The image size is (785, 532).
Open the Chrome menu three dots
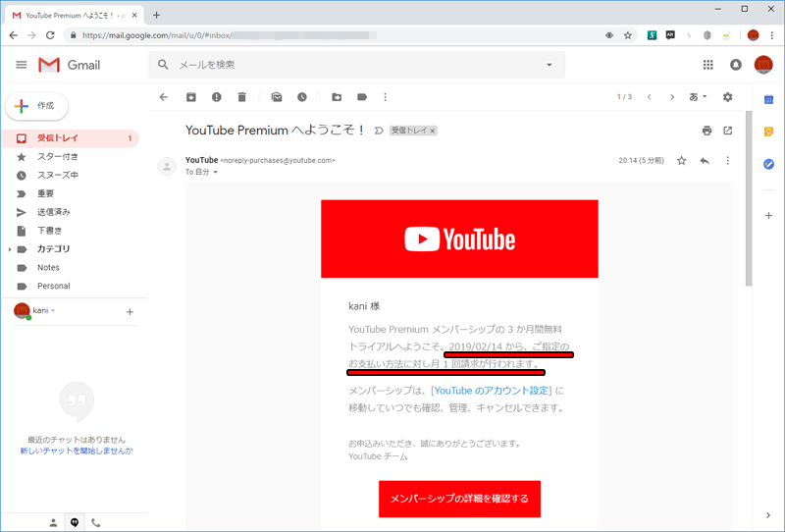click(771, 35)
